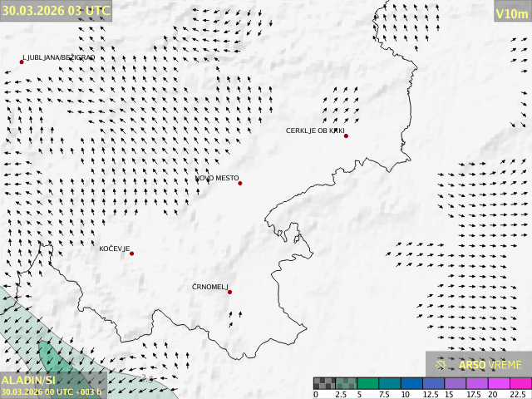This screenshot has width=532, height=399.
Task: Click the green-checkered 2.5–5 legend box
Action: 346,383
